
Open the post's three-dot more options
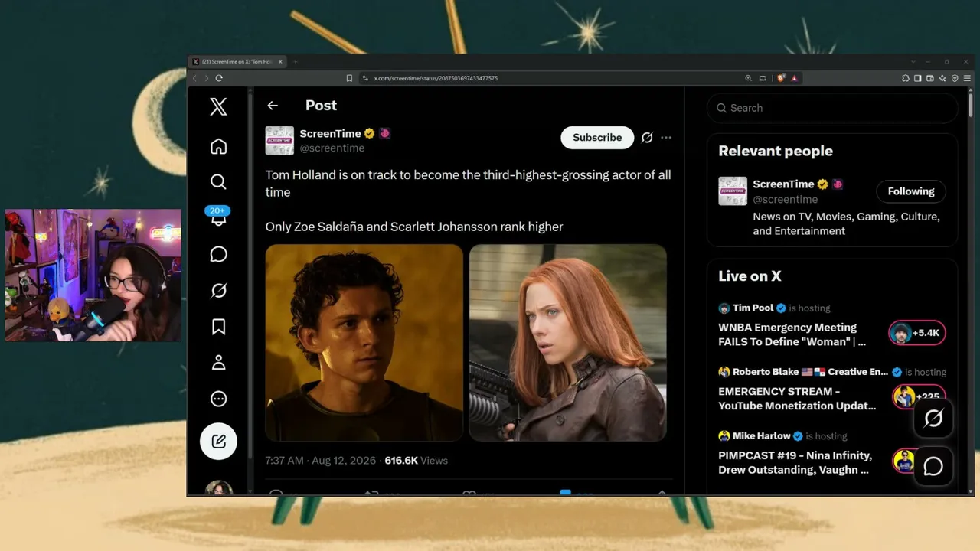[x=666, y=138]
